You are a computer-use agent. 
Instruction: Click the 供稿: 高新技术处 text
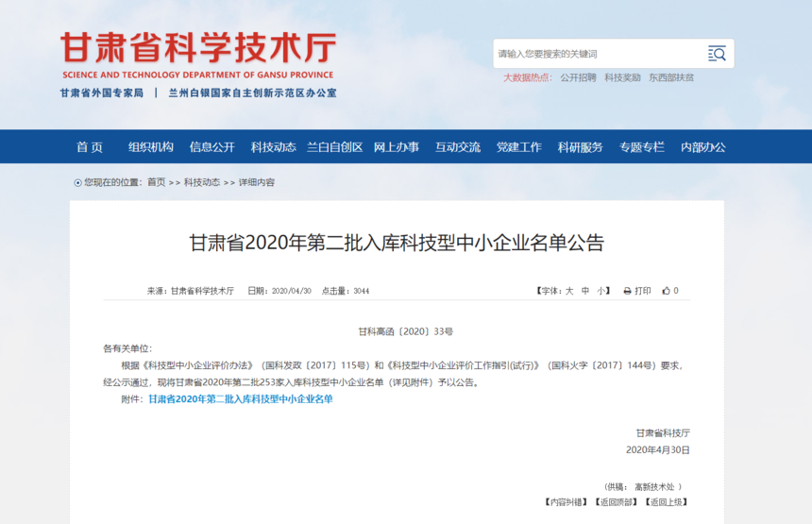click(x=643, y=487)
